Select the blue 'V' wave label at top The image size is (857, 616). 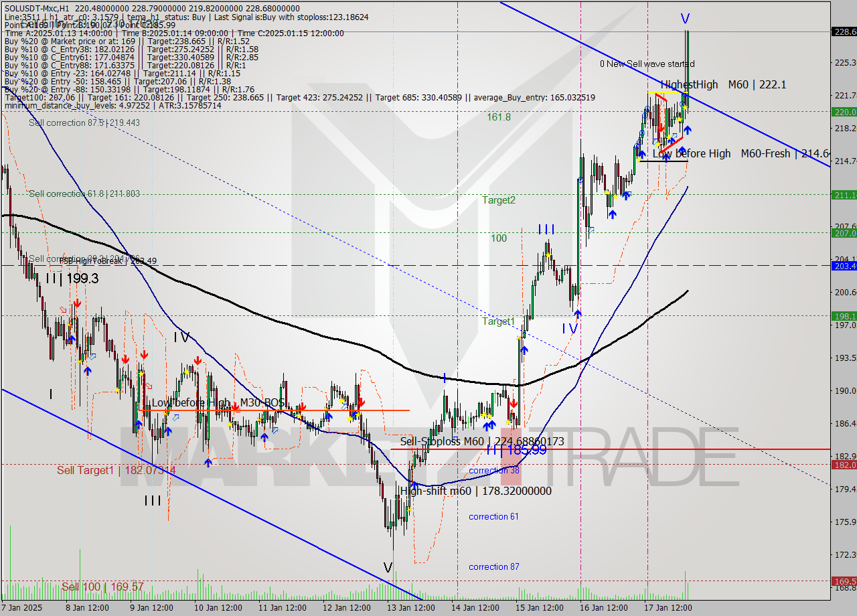pyautogui.click(x=685, y=19)
